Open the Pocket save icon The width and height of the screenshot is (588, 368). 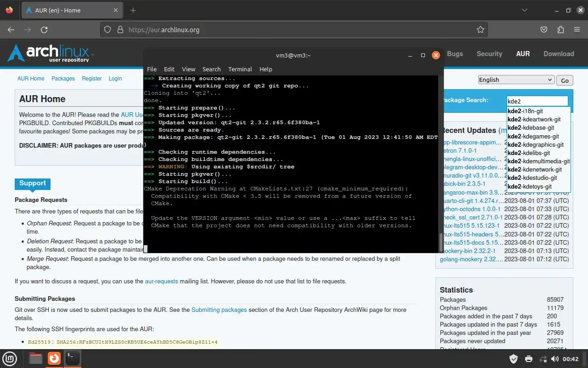point(544,29)
